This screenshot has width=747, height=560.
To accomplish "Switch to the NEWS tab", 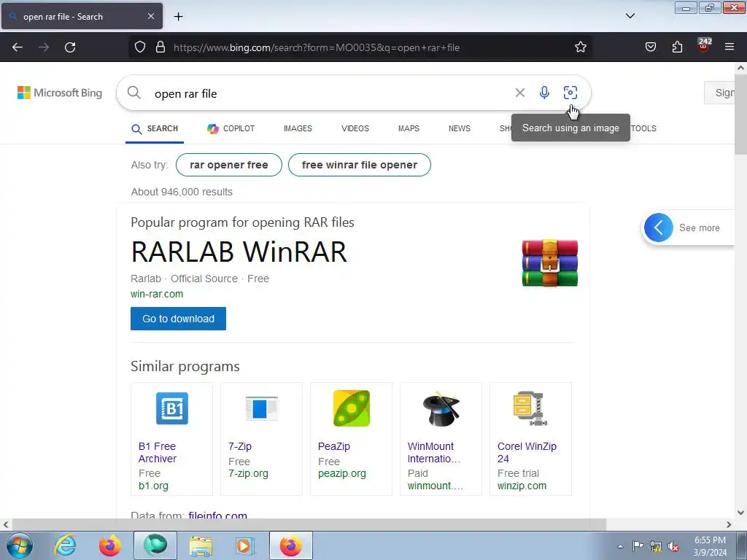I will coord(460,128).
